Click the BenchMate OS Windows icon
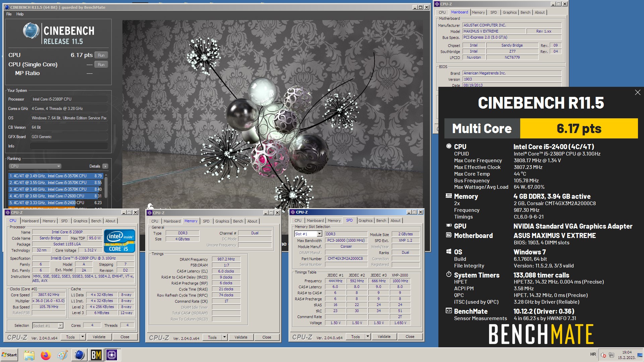The image size is (644, 362). pyautogui.click(x=449, y=252)
